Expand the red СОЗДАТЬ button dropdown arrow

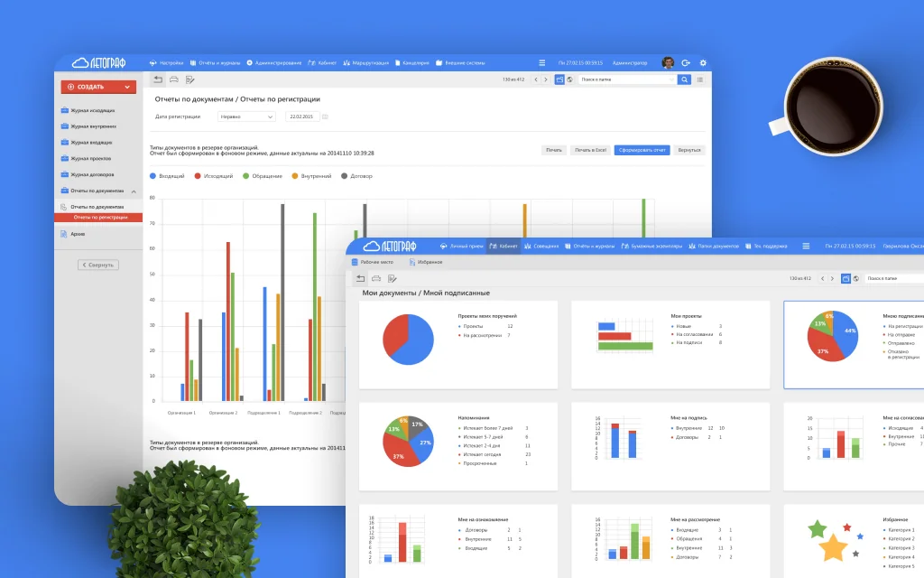(x=127, y=87)
